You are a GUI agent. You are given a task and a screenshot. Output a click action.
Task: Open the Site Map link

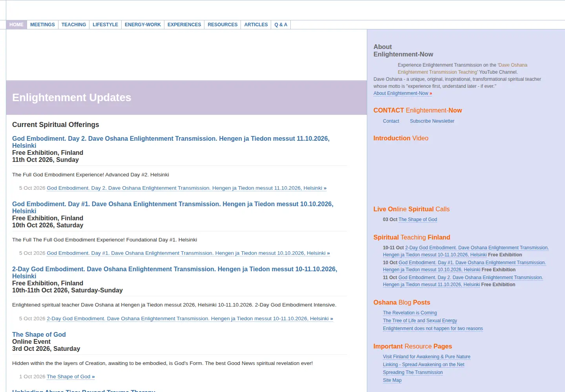click(392, 380)
